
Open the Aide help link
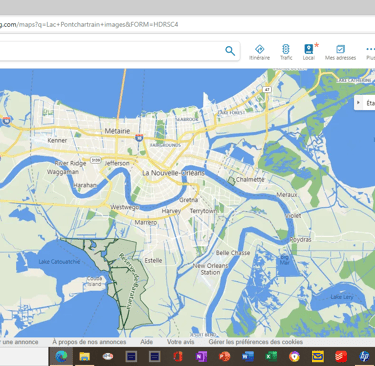click(x=147, y=342)
